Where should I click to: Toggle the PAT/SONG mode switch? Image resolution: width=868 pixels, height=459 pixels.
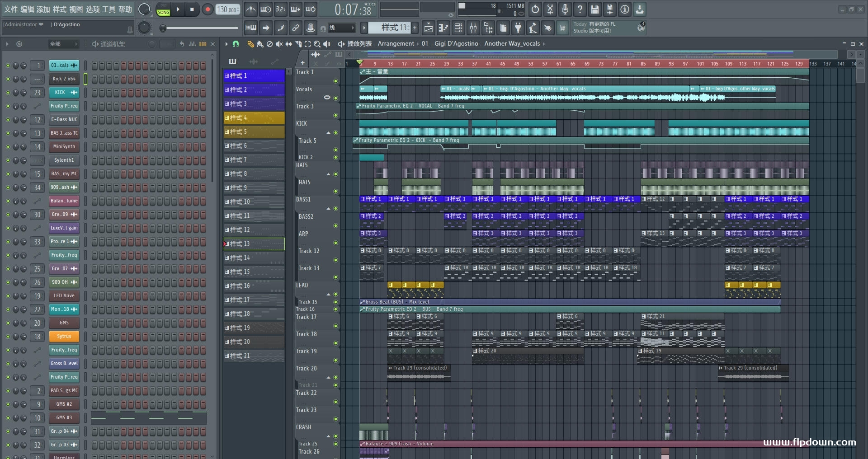pos(163,9)
